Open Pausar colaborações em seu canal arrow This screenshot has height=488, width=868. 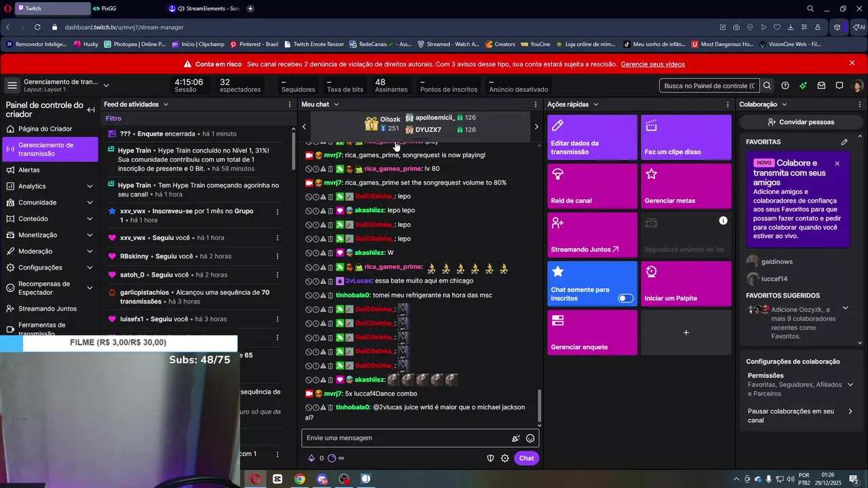[850, 411]
